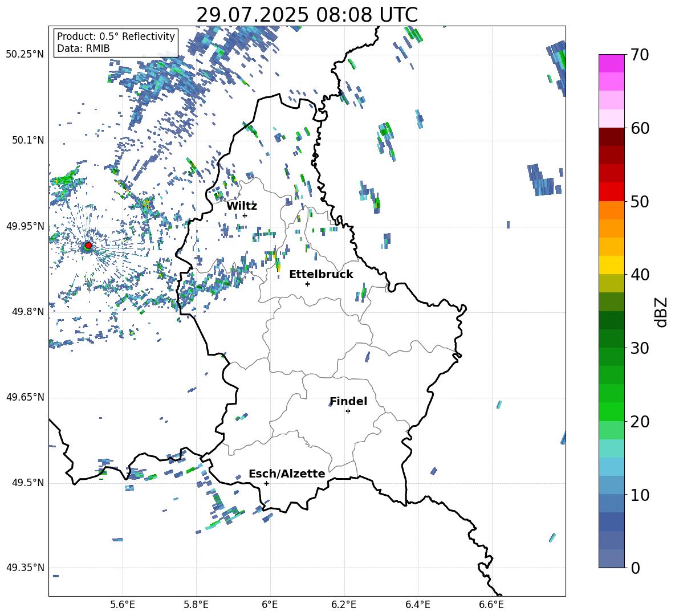Click the 5.8°E longitude label

(x=196, y=605)
